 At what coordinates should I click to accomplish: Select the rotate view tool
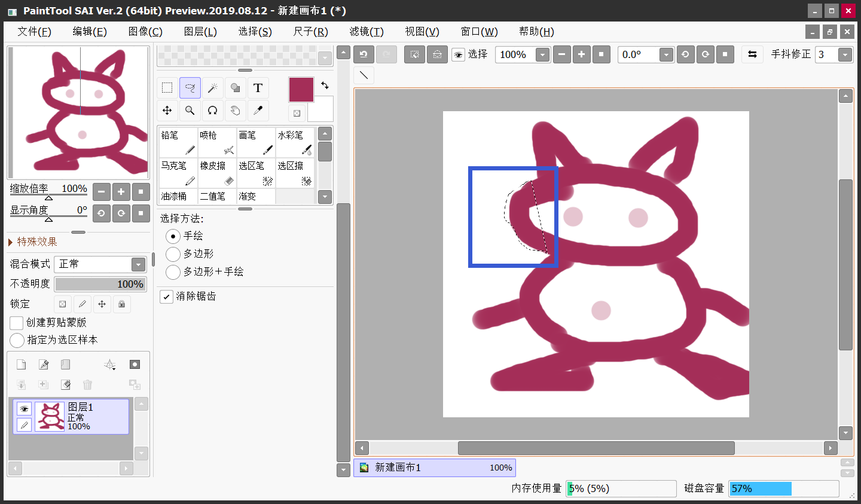click(212, 111)
